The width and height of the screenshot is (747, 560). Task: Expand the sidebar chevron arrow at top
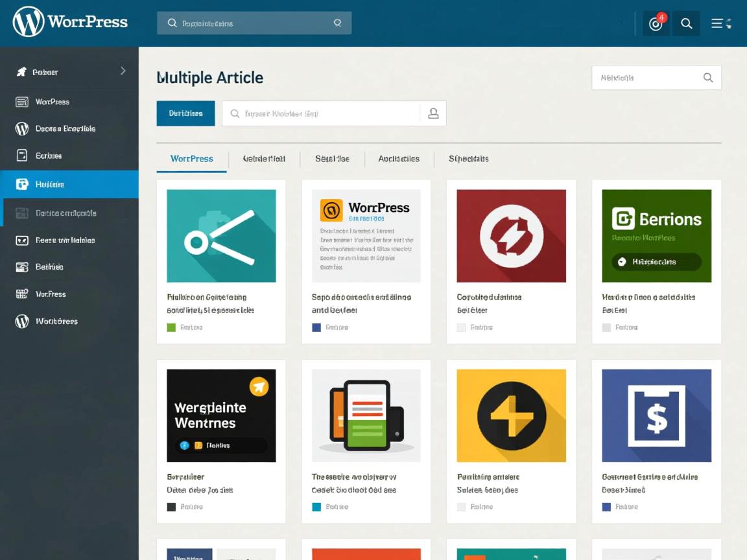123,71
